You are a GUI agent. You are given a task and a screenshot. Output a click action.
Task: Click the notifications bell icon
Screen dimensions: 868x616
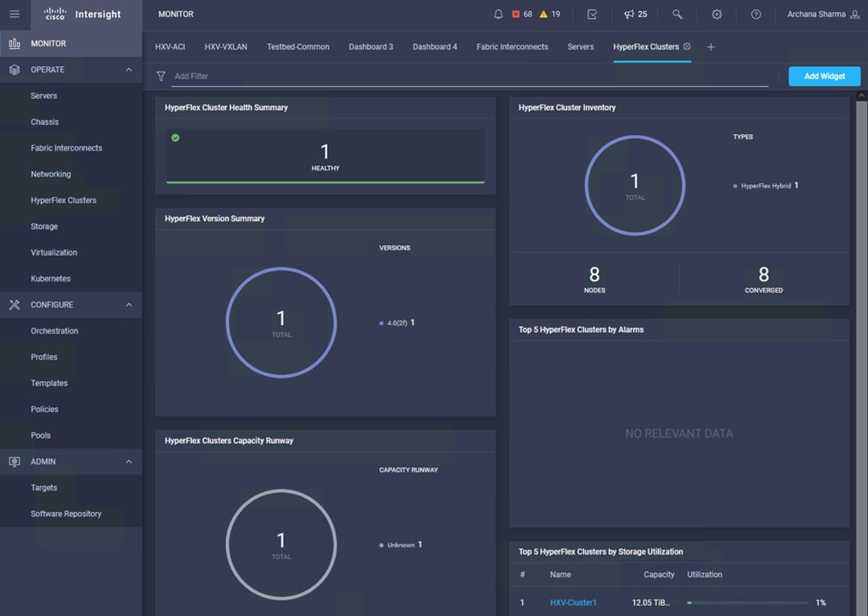click(x=498, y=15)
